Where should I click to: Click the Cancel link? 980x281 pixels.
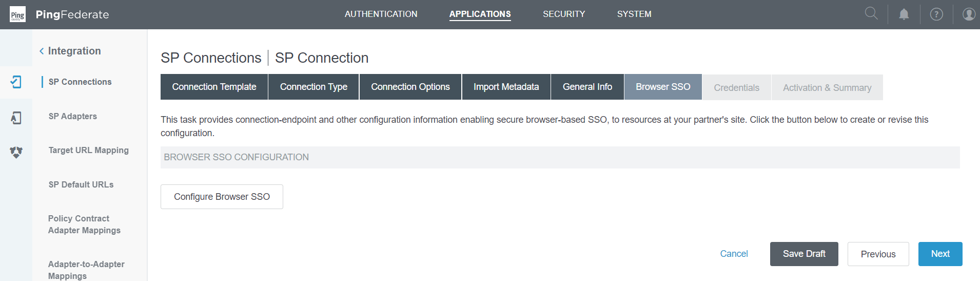point(734,254)
